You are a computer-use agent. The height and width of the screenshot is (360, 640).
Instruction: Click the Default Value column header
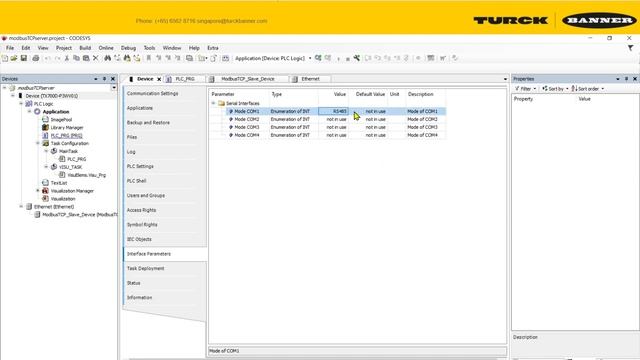click(369, 94)
